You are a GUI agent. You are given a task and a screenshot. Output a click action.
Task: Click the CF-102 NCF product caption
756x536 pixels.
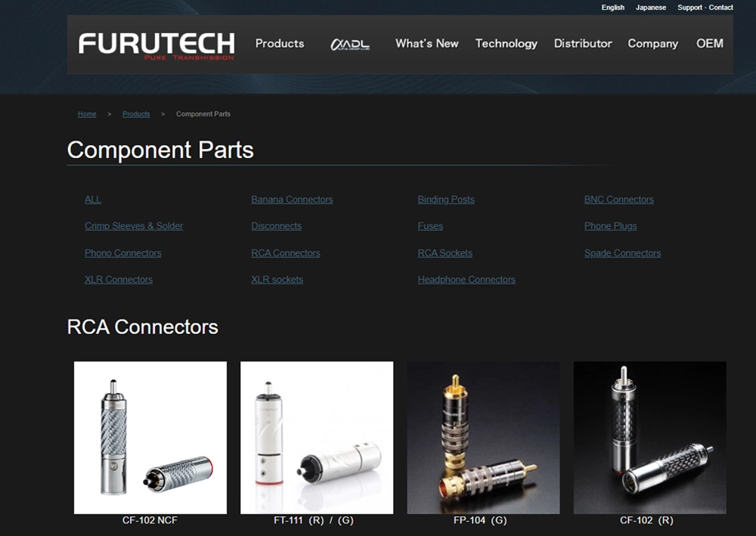pyautogui.click(x=150, y=521)
